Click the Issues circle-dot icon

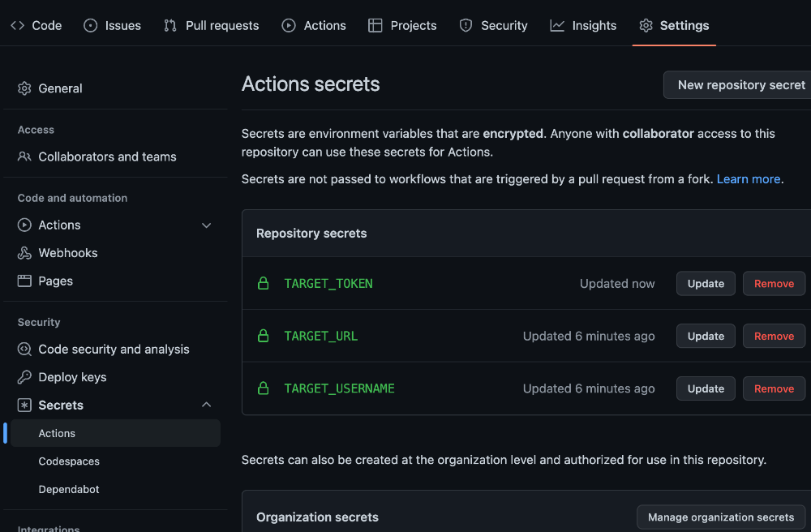point(91,25)
